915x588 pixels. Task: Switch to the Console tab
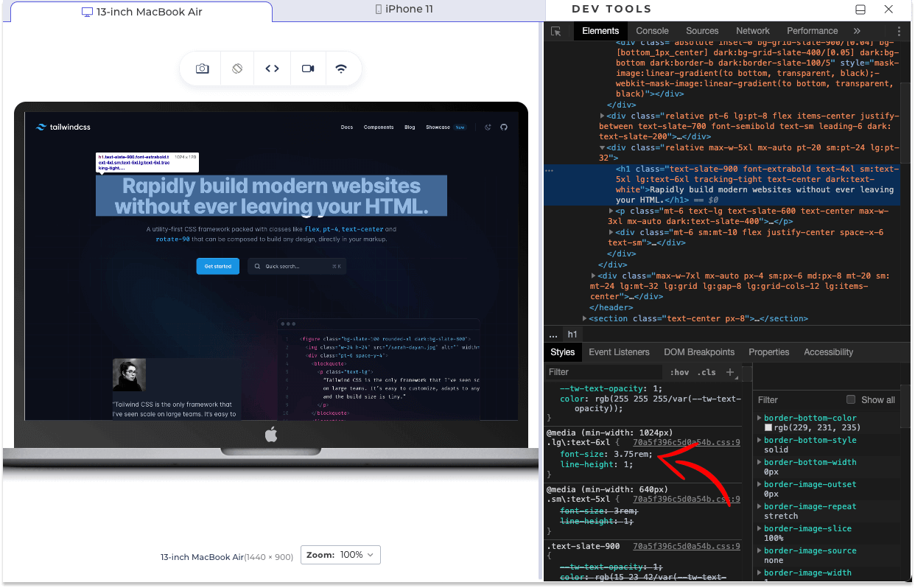click(651, 31)
